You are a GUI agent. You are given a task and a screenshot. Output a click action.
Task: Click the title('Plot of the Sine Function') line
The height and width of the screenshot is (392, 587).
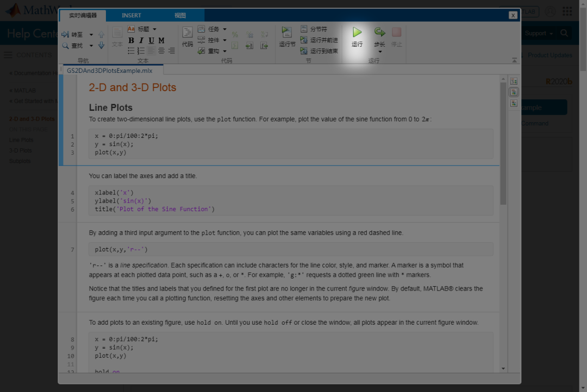[x=154, y=209]
